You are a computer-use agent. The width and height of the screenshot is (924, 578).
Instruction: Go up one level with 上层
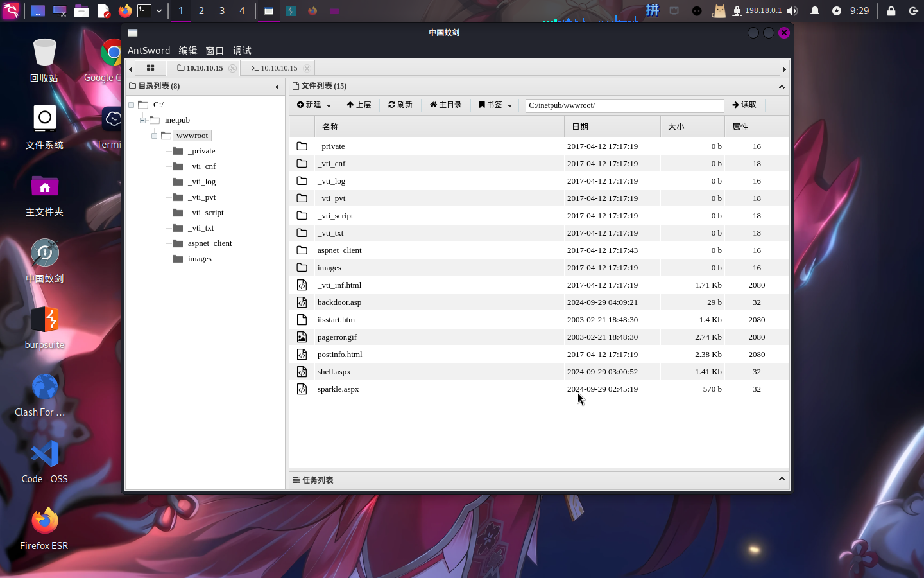tap(359, 105)
